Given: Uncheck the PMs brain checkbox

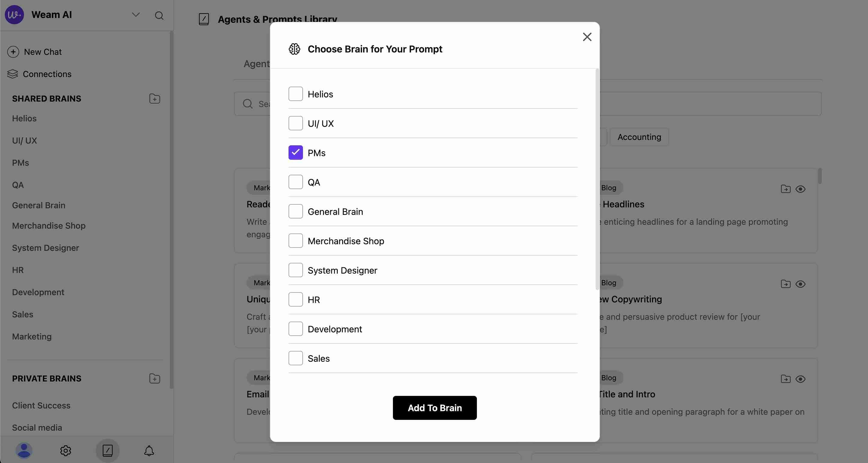Looking at the screenshot, I should (295, 153).
